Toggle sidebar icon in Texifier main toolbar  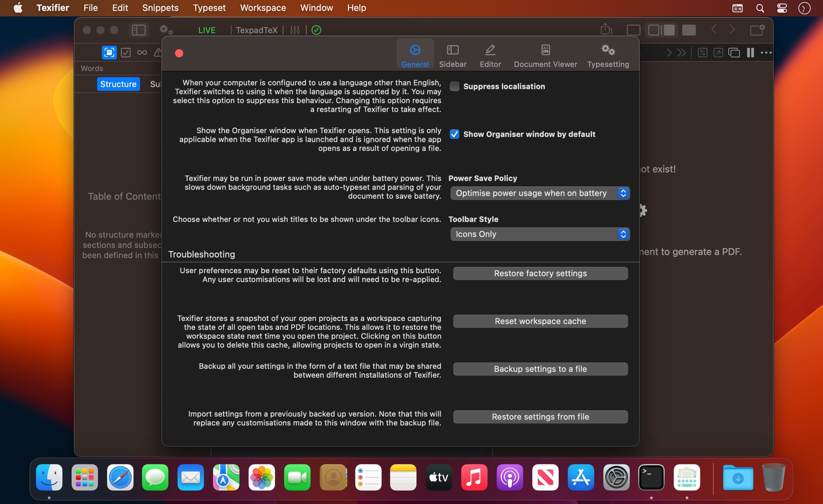[138, 30]
